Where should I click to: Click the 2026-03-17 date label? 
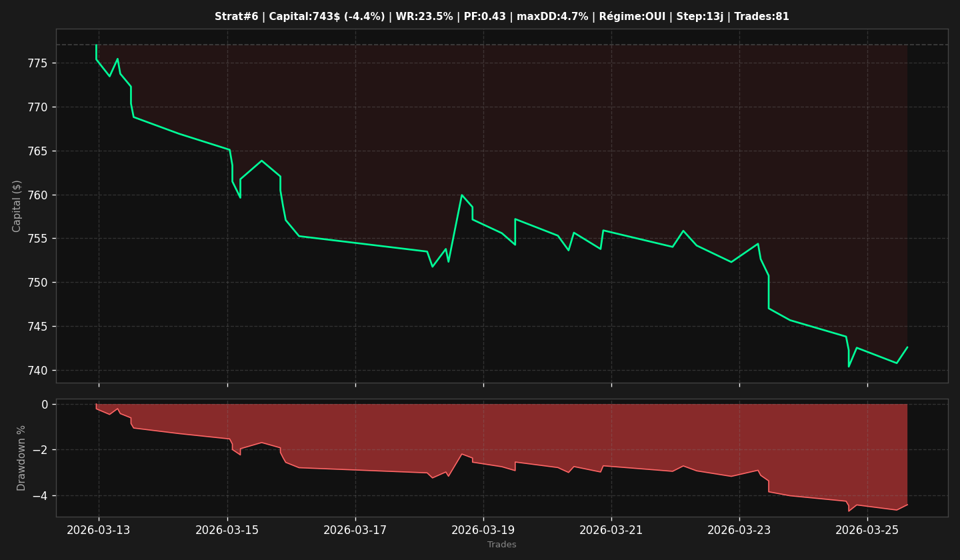click(x=355, y=530)
